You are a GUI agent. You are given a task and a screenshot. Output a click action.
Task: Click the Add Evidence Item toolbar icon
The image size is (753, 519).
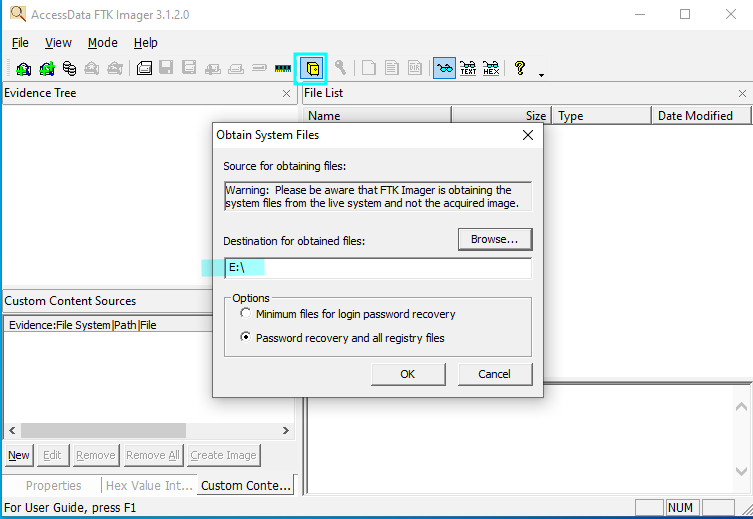coord(22,69)
